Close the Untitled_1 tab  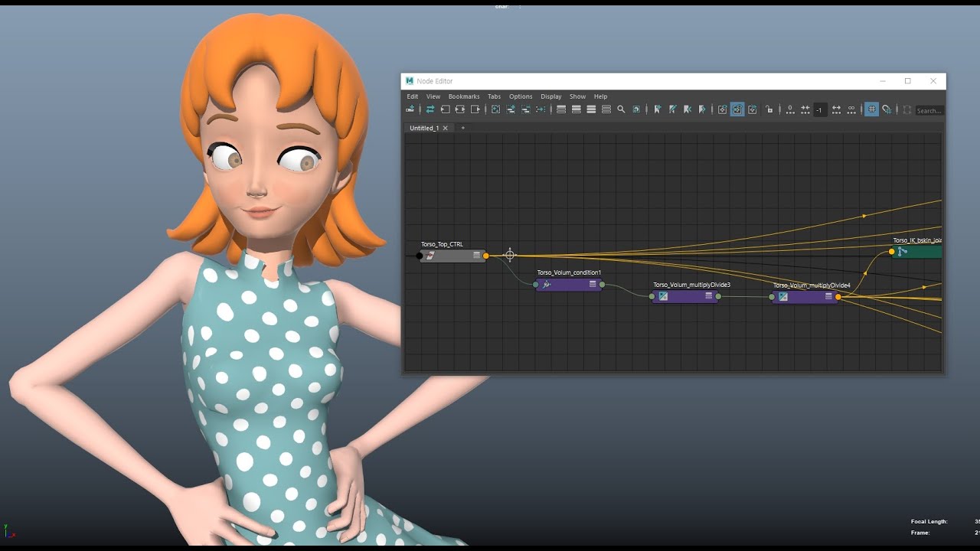[446, 128]
